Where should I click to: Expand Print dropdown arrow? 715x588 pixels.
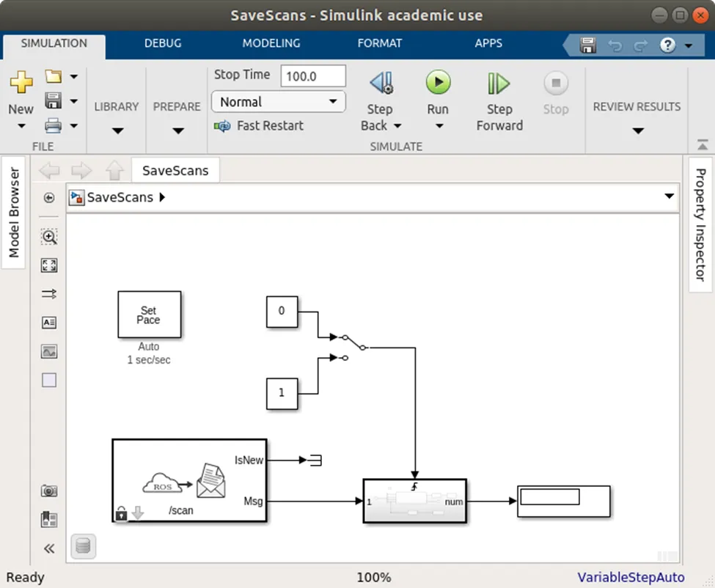pos(74,126)
